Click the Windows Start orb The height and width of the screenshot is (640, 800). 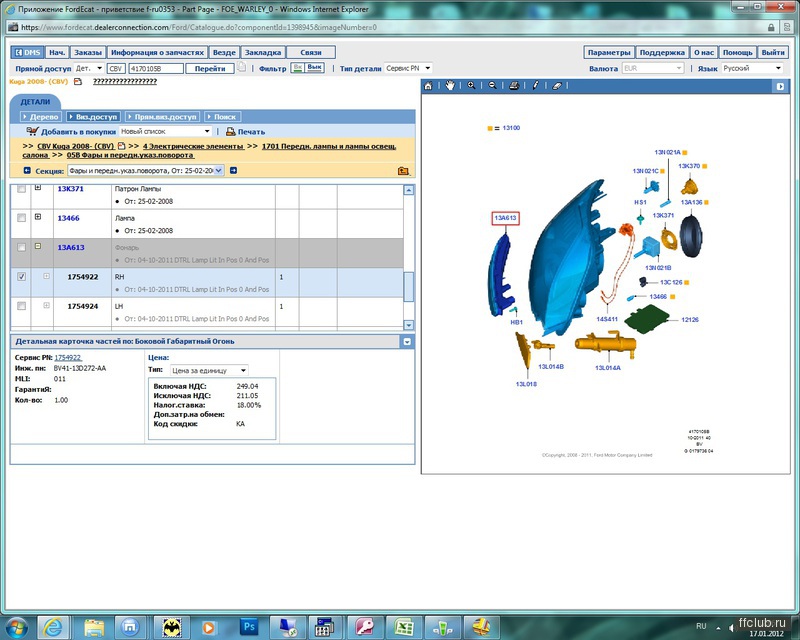tap(16, 627)
